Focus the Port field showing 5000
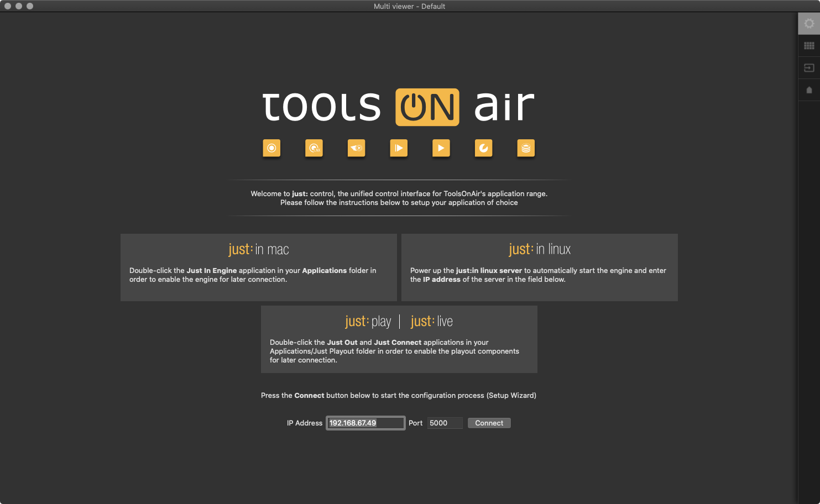 point(445,423)
